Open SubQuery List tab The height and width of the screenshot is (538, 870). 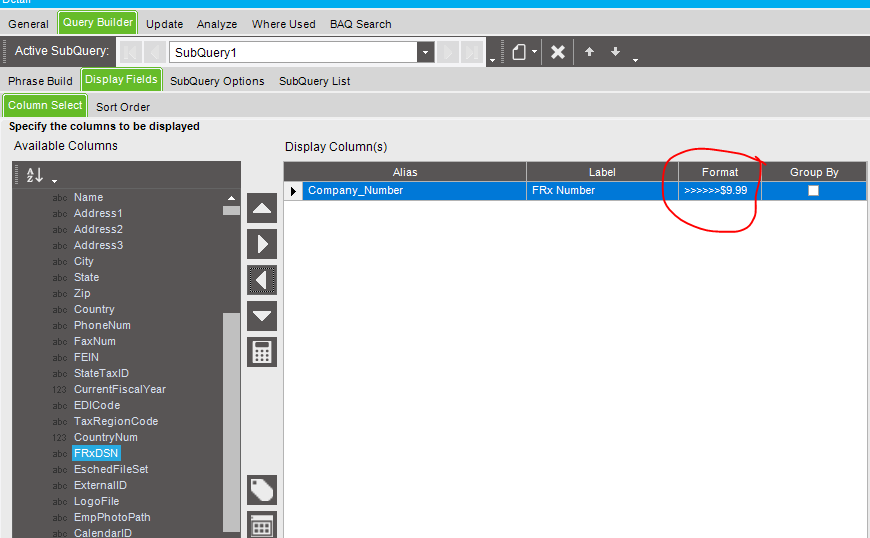(x=315, y=81)
